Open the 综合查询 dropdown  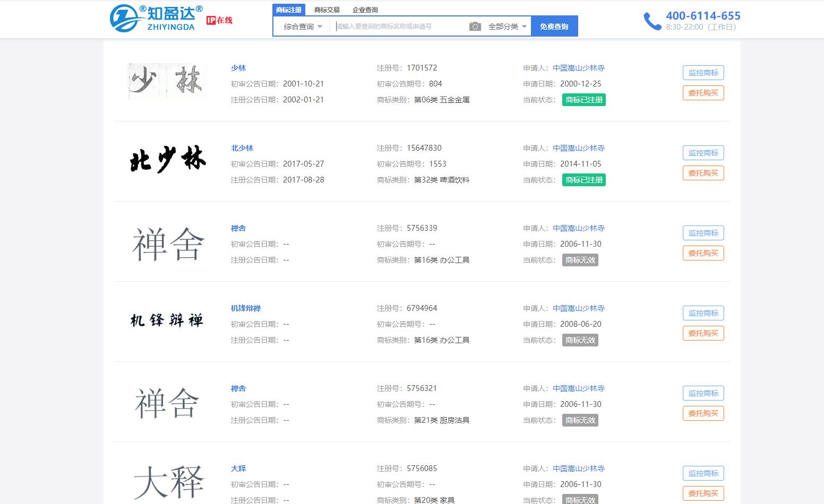click(x=303, y=27)
